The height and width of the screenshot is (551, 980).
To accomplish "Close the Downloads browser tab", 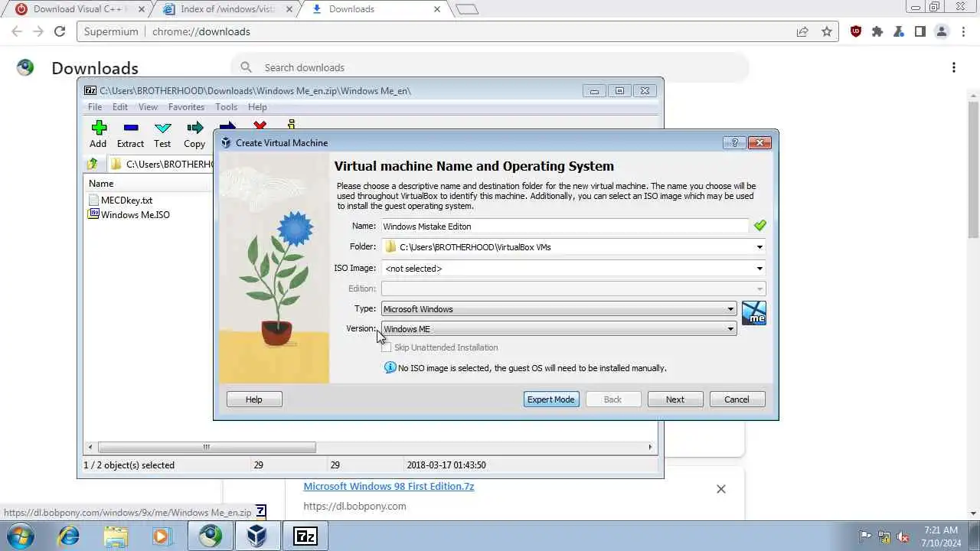I will (438, 9).
